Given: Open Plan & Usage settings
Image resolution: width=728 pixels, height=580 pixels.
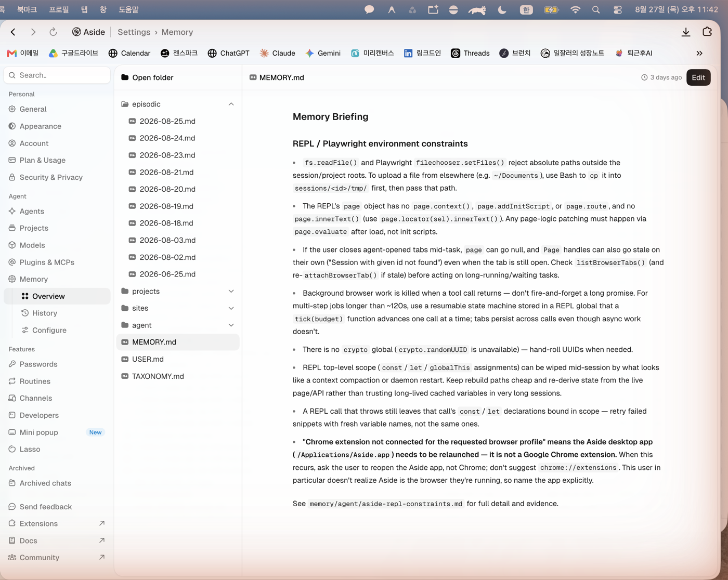Looking at the screenshot, I should 57,161.
